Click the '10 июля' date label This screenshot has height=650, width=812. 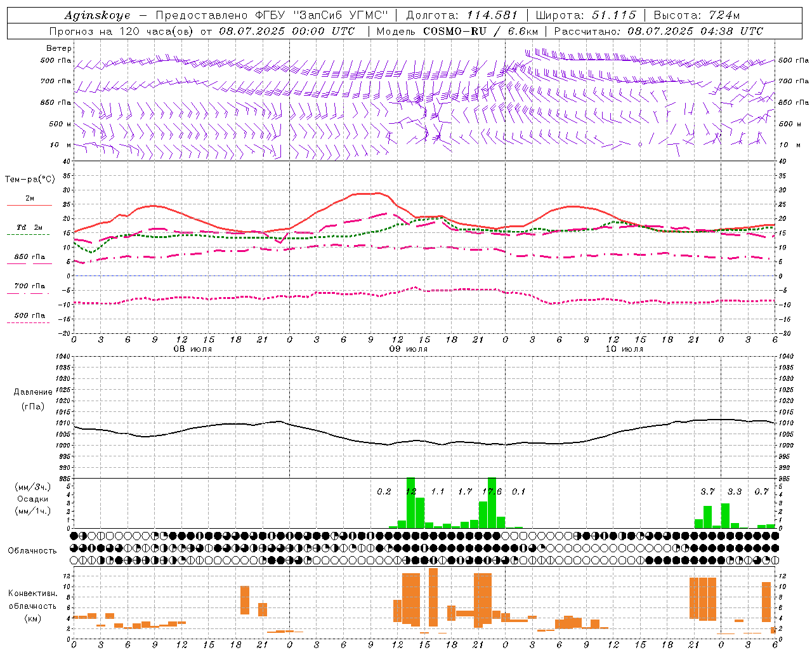(624, 349)
